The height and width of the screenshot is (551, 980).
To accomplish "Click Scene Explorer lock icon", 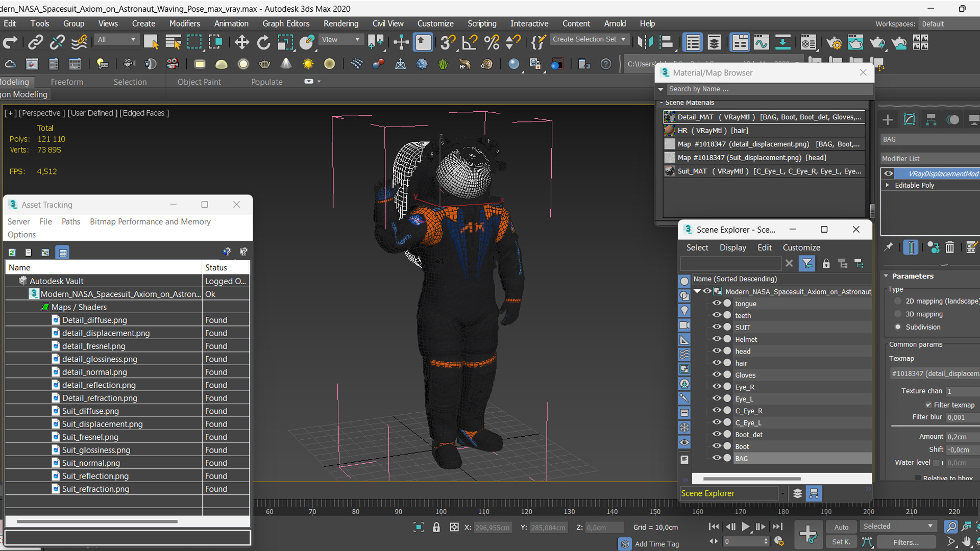I will pyautogui.click(x=826, y=263).
